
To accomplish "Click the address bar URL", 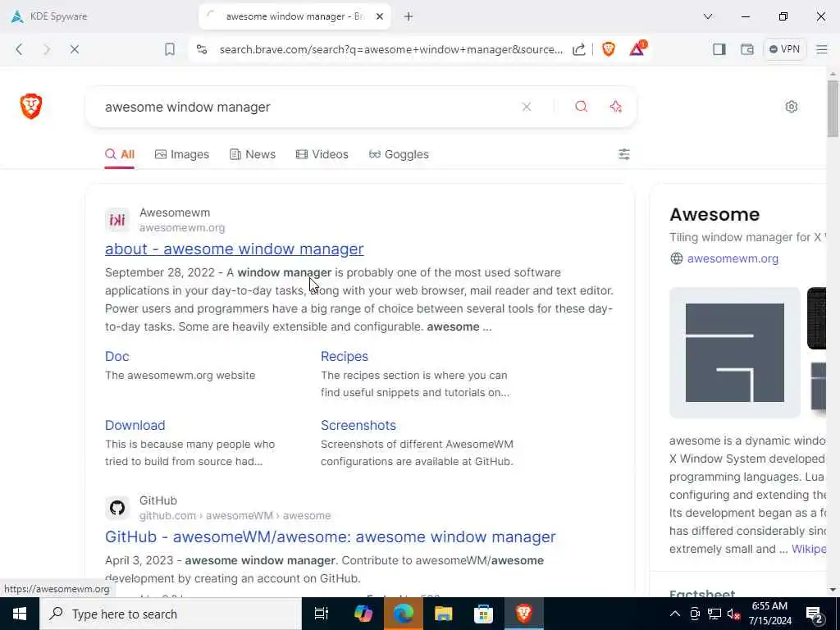I will point(391,49).
